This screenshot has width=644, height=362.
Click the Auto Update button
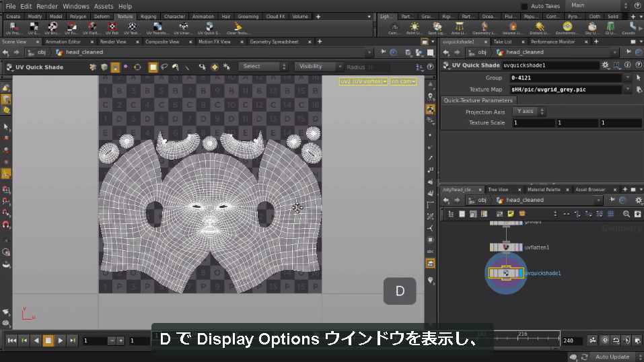click(x=612, y=357)
